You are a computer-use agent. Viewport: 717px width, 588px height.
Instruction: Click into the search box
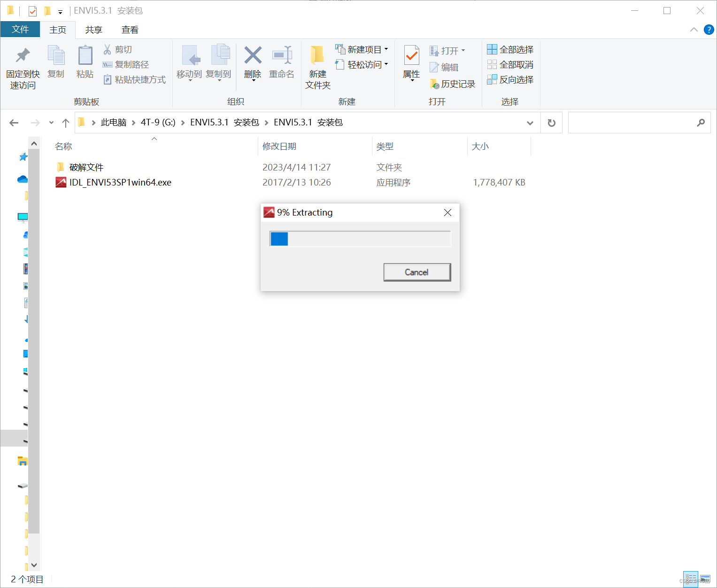tap(632, 123)
